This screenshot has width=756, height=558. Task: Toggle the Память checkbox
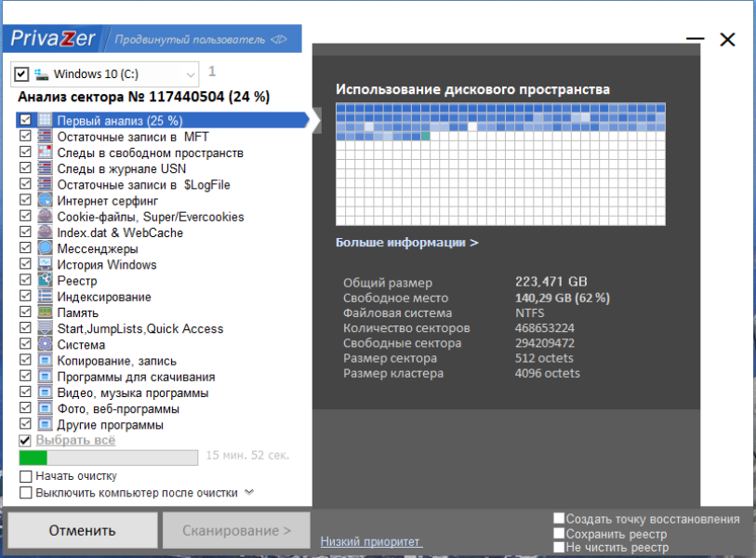point(25,312)
